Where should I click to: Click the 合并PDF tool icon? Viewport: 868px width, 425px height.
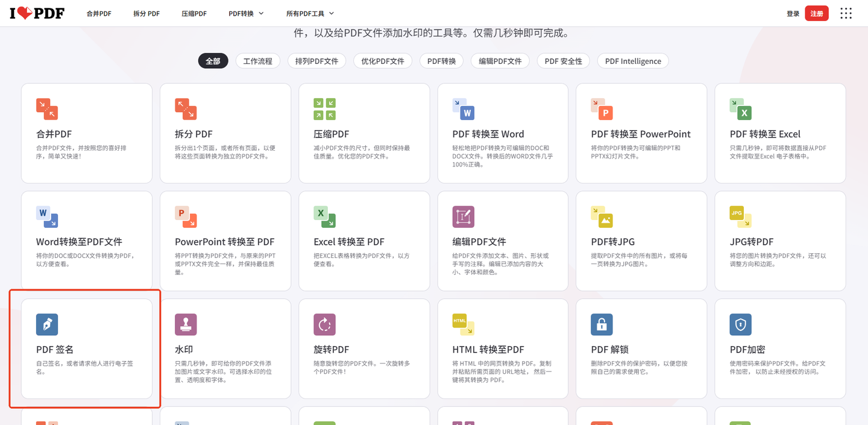pos(47,109)
